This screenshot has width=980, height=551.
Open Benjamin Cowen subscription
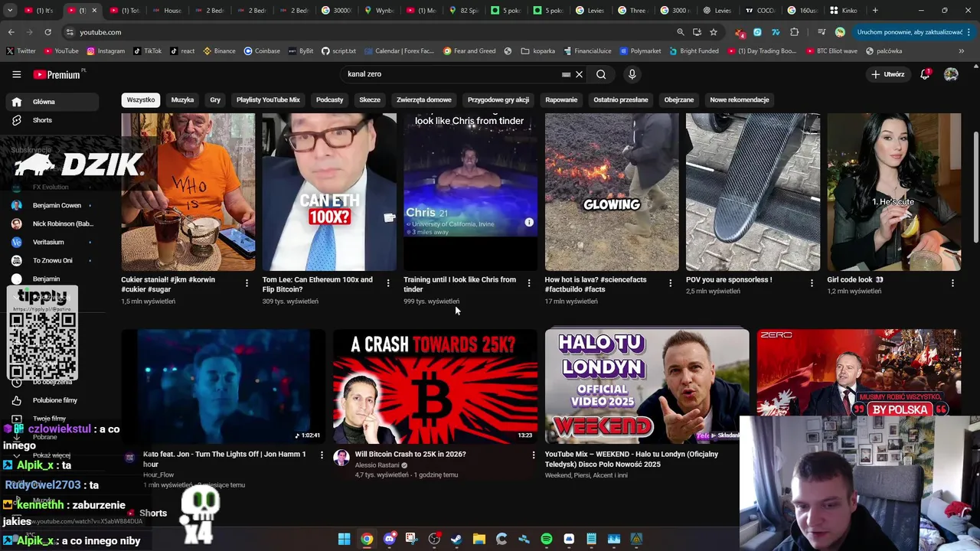tap(57, 205)
